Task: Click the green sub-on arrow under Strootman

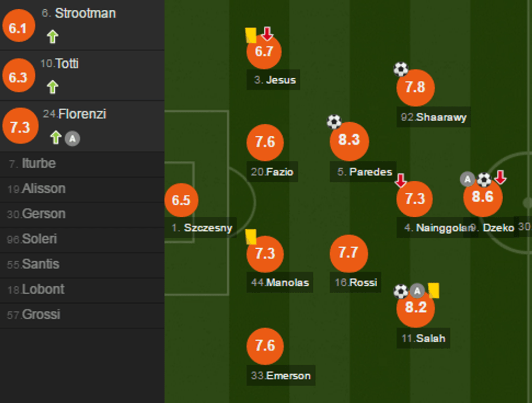Action: pyautogui.click(x=52, y=36)
